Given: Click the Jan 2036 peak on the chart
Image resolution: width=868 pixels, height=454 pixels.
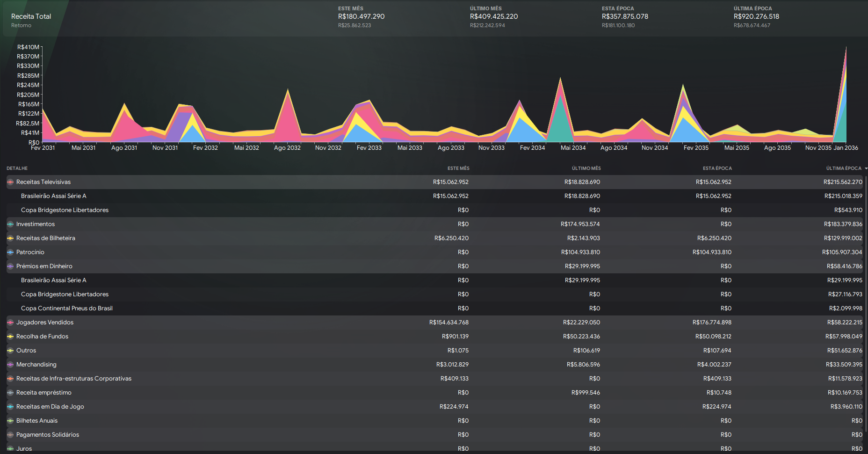Looking at the screenshot, I should [846, 51].
